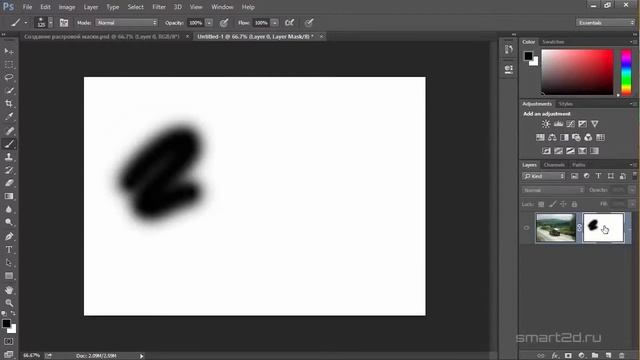This screenshot has width=640, height=360.
Task: Select the Rectangular Marquee tool
Action: tap(9, 64)
